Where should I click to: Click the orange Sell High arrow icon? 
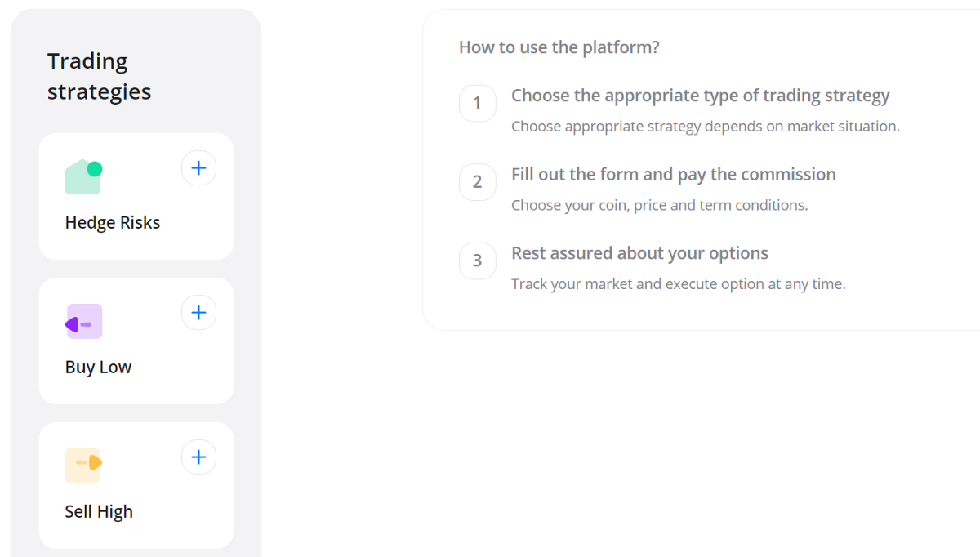coord(83,466)
